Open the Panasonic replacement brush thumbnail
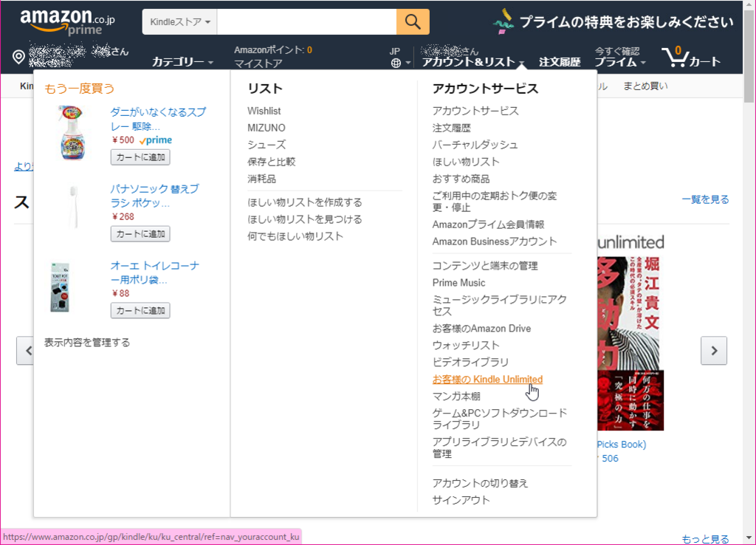 [73, 207]
